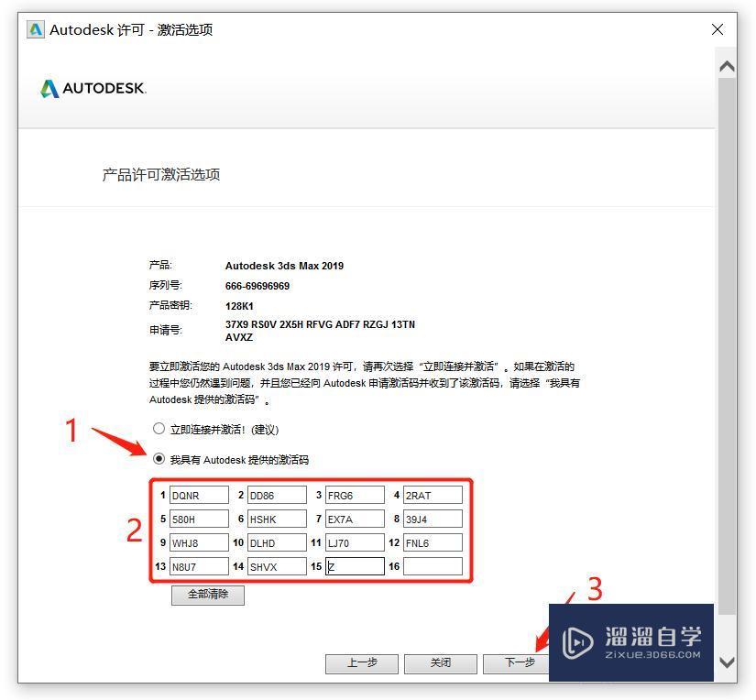Select the code box labeled 2RAT
The width and height of the screenshot is (756, 700).
tap(433, 495)
